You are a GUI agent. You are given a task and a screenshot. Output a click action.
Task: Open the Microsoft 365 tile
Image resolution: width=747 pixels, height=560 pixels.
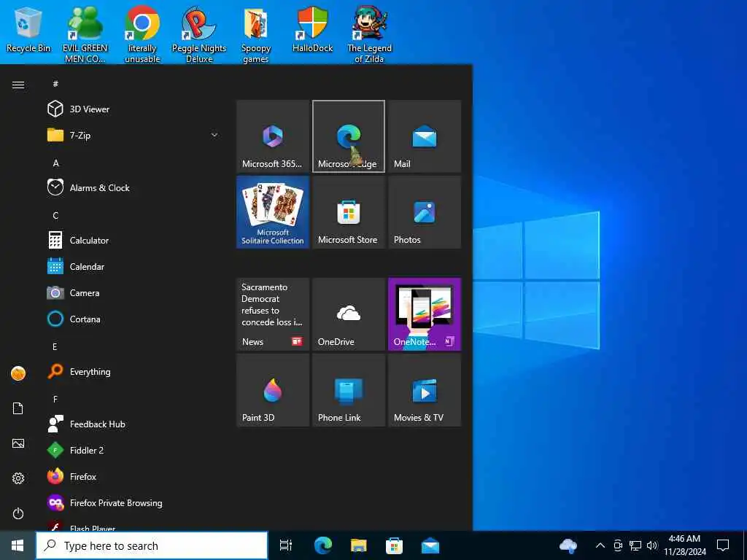(273, 136)
